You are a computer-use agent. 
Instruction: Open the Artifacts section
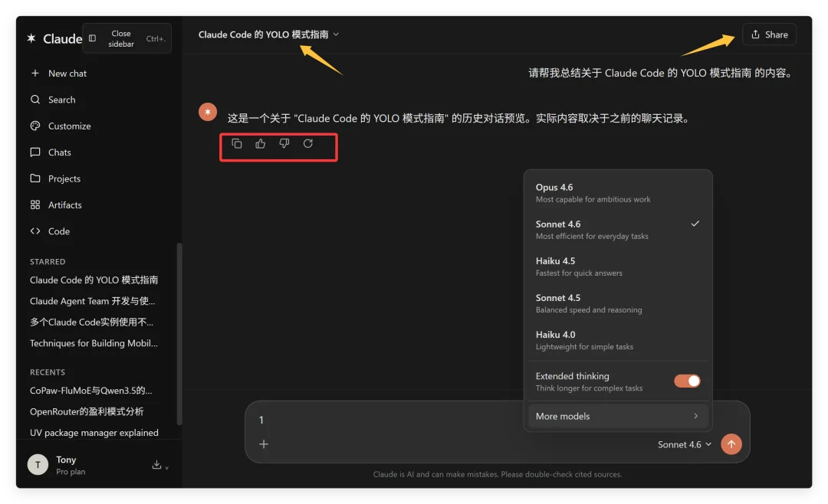pos(68,205)
